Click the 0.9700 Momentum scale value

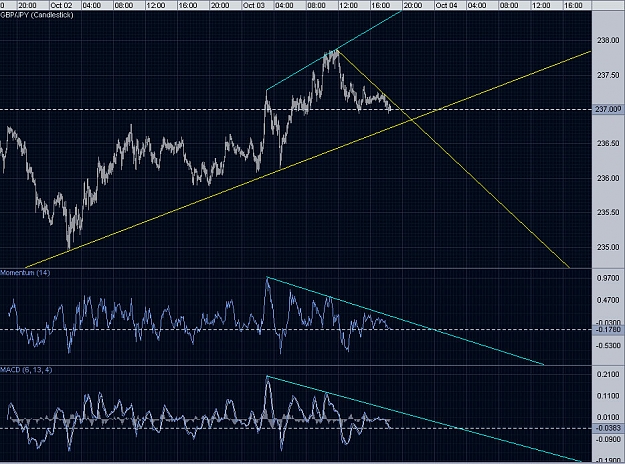coord(608,278)
